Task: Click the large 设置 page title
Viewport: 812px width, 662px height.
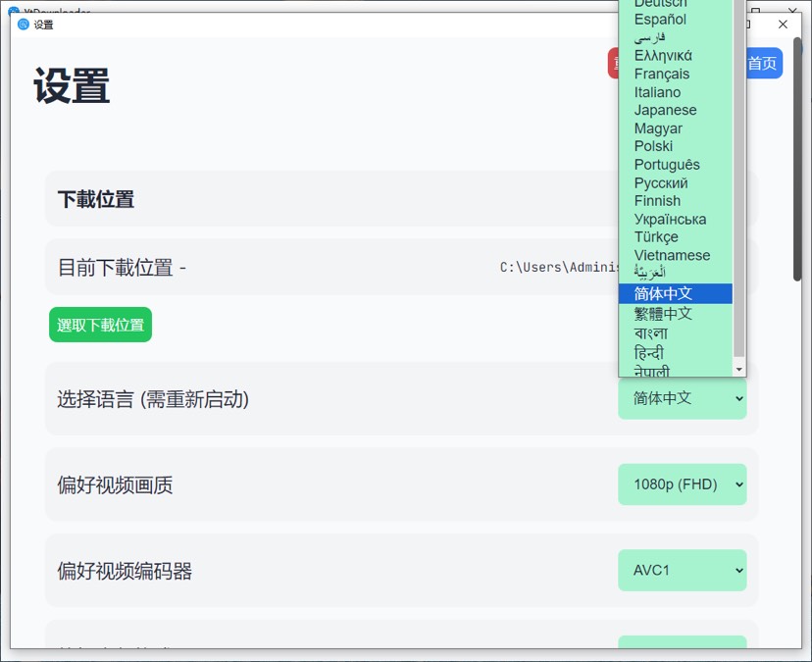Action: point(72,85)
